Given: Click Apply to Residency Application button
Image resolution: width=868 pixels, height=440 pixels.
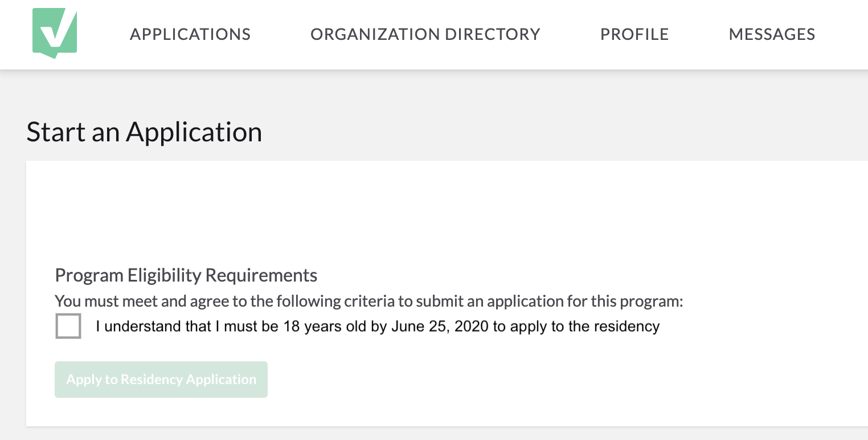Looking at the screenshot, I should click(161, 380).
